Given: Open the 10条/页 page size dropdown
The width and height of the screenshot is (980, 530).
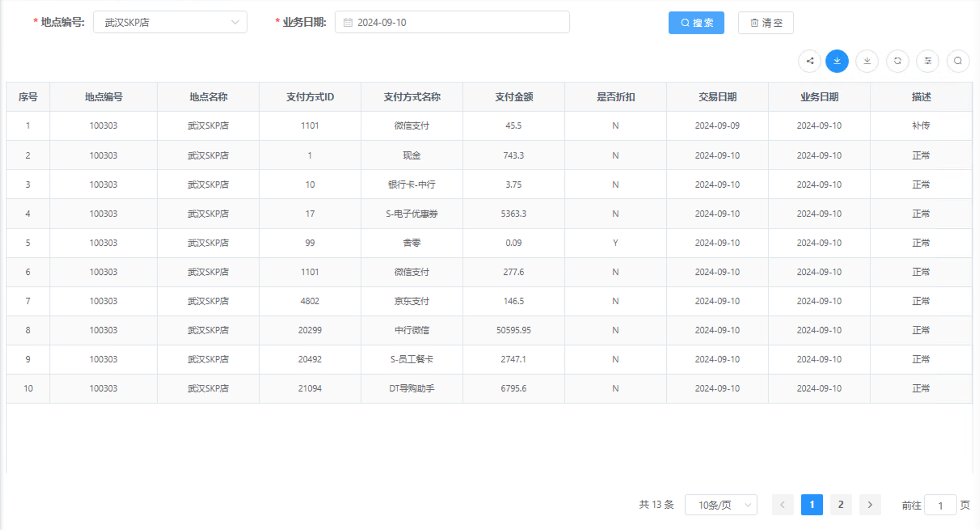Looking at the screenshot, I should coord(720,505).
